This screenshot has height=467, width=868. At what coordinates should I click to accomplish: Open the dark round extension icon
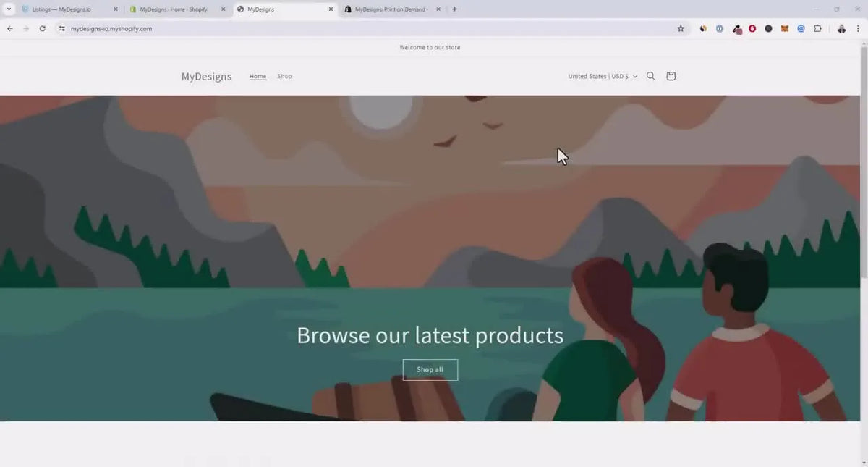pyautogui.click(x=768, y=28)
